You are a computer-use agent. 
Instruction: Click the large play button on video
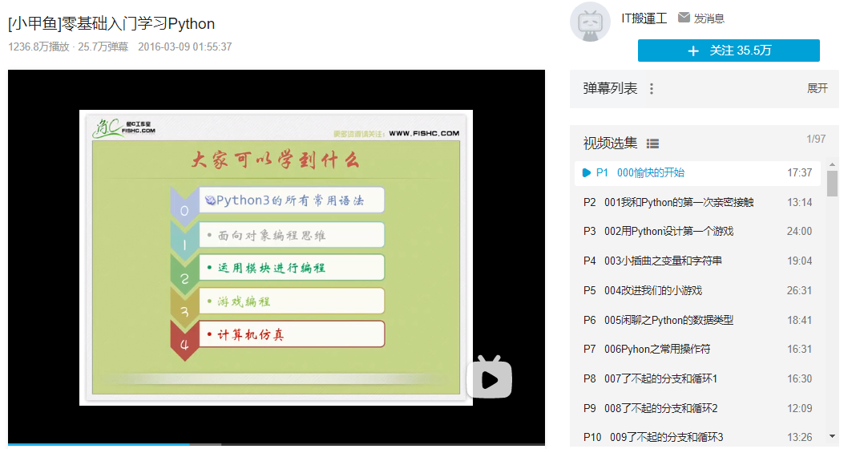point(490,378)
